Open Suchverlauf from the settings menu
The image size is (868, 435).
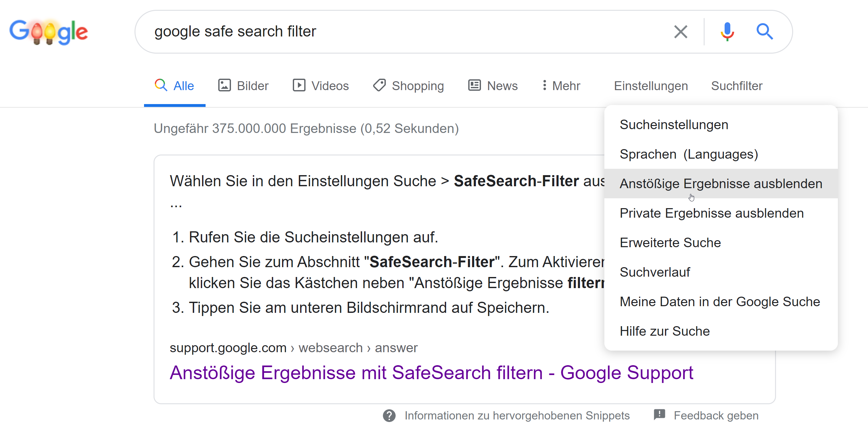pos(655,272)
